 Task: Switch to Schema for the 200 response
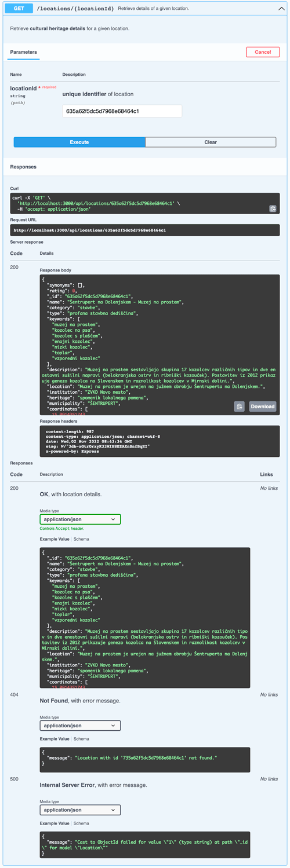(x=81, y=539)
